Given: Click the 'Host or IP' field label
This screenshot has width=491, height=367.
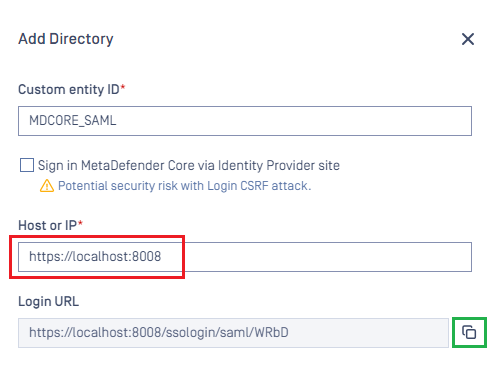Looking at the screenshot, I should [48, 225].
